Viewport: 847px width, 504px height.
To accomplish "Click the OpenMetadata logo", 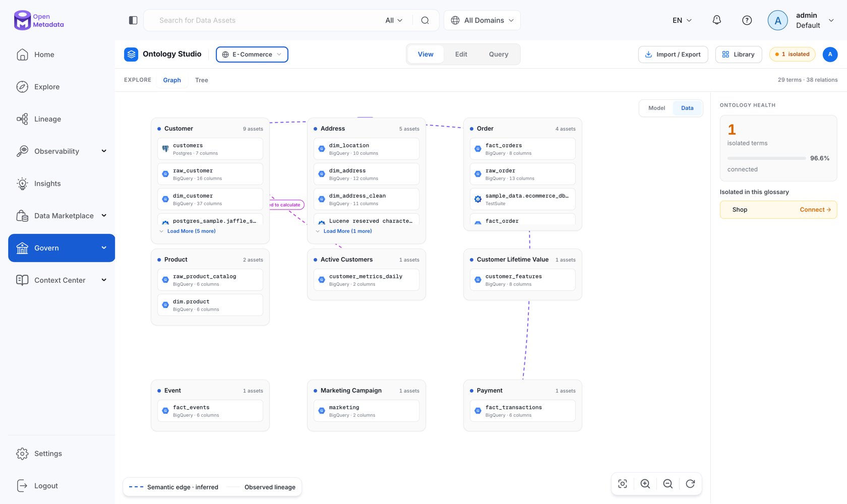I will (39, 20).
